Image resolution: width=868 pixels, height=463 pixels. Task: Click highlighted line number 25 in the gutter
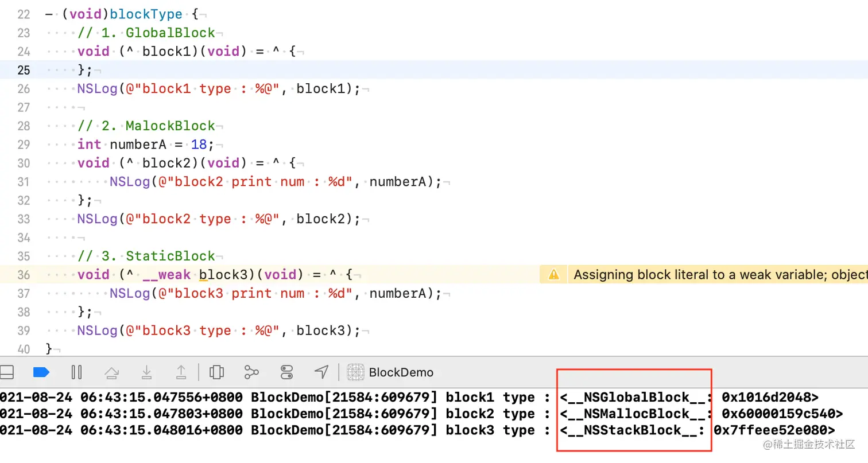coord(24,70)
